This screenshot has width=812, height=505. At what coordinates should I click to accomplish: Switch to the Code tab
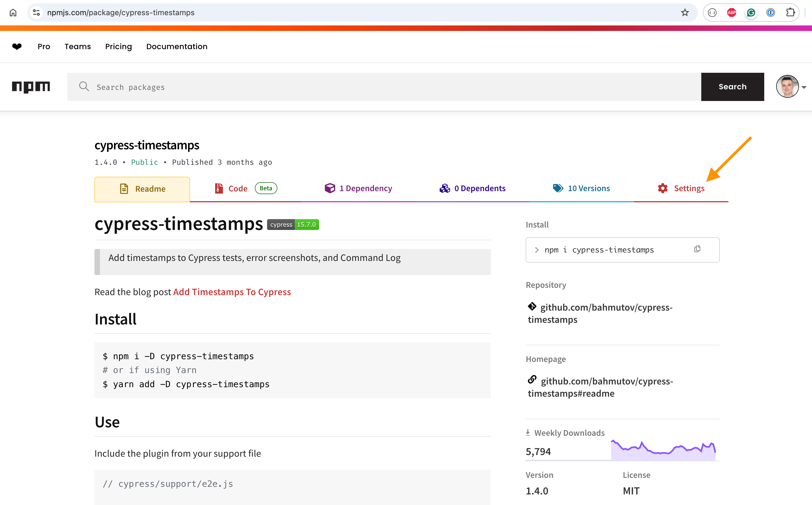pos(238,188)
